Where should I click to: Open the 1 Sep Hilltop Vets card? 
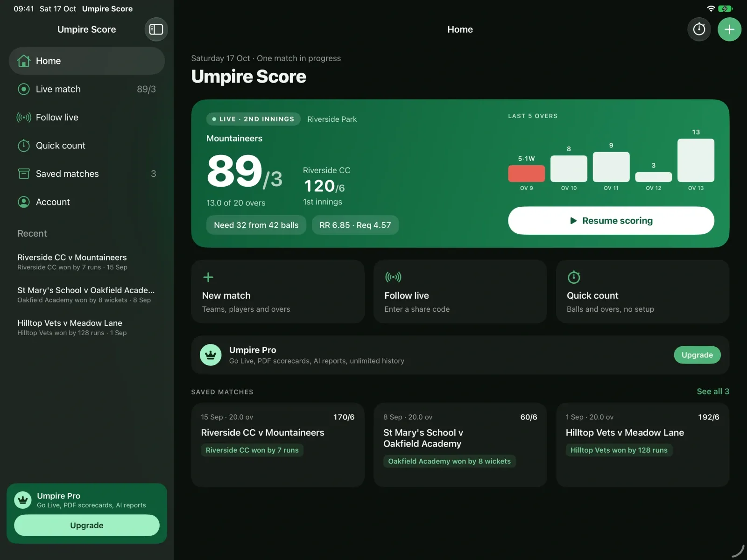pyautogui.click(x=642, y=445)
